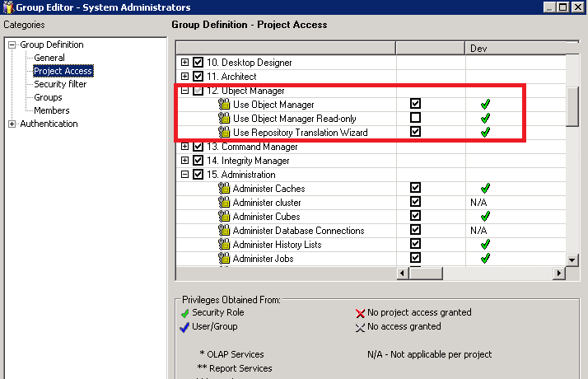This screenshot has width=588, height=379.
Task: Expand the 13. Command Manager node
Action: [x=184, y=147]
